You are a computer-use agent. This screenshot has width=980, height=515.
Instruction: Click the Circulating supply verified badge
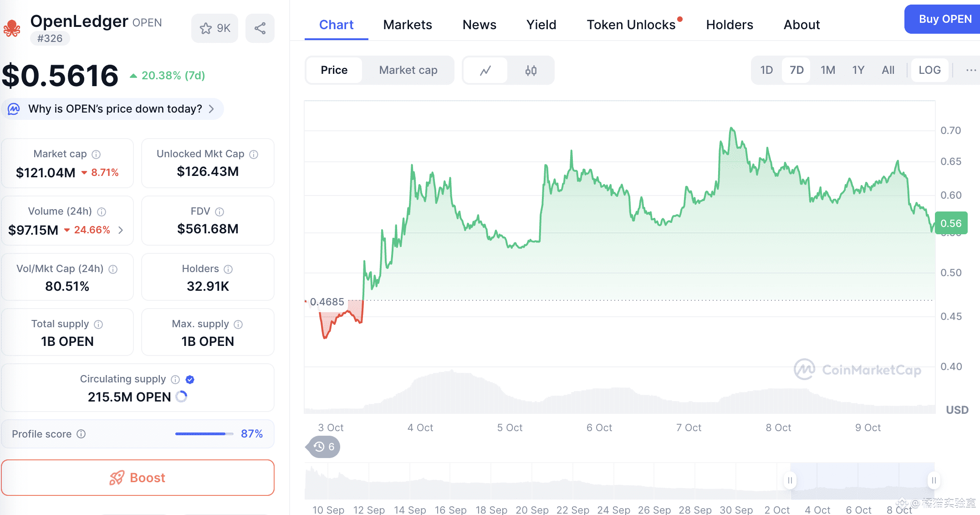click(x=190, y=380)
